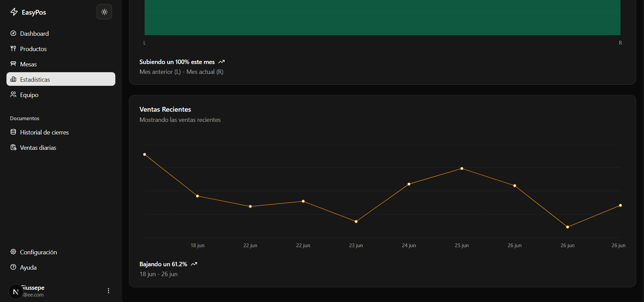Viewport: 644px width, 302px height.
Task: Click the Productos utensils icon
Action: [13, 49]
